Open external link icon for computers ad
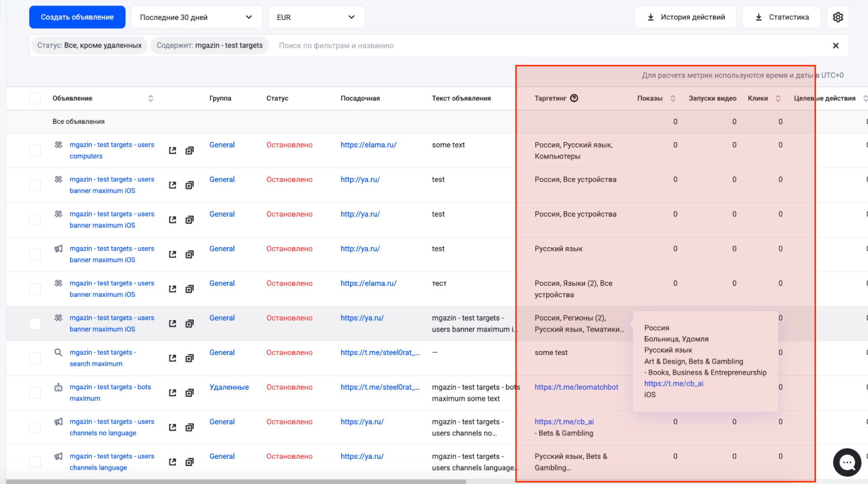 [x=172, y=150]
